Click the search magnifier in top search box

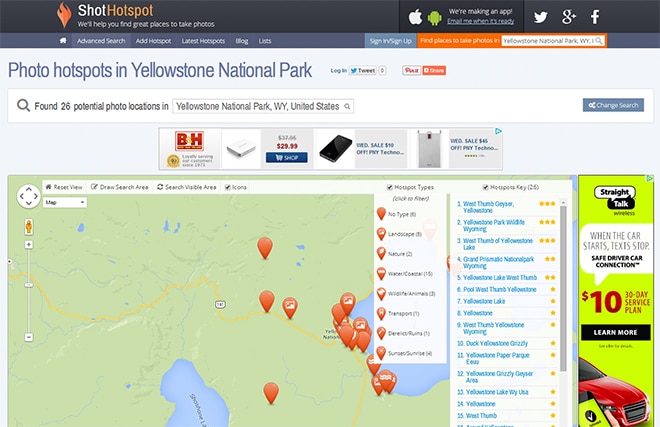tap(599, 40)
